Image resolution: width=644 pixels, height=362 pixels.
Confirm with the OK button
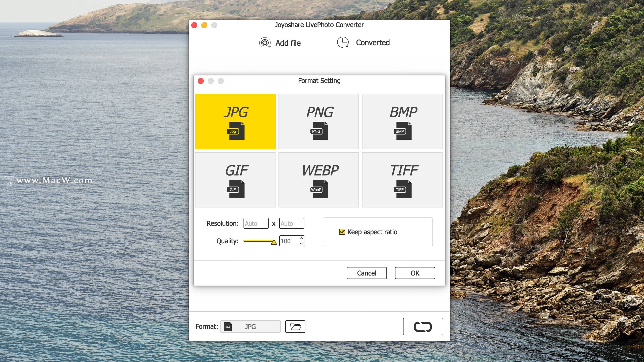415,273
